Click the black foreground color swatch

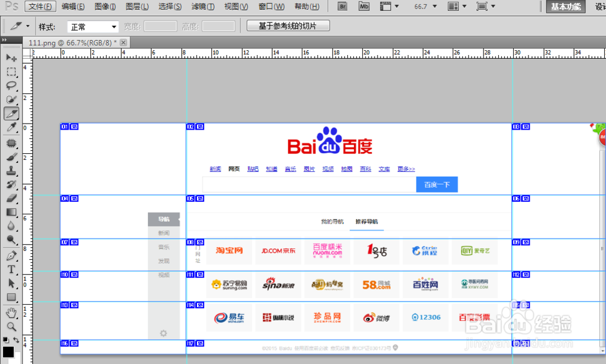[8, 352]
